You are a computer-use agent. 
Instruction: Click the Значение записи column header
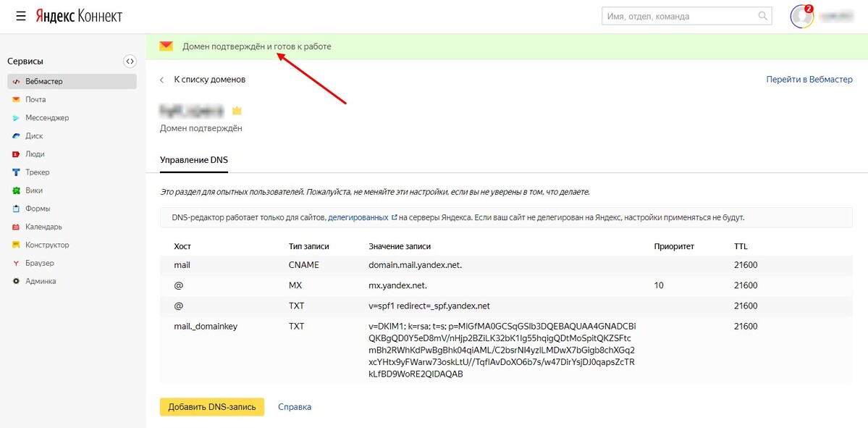click(x=400, y=246)
